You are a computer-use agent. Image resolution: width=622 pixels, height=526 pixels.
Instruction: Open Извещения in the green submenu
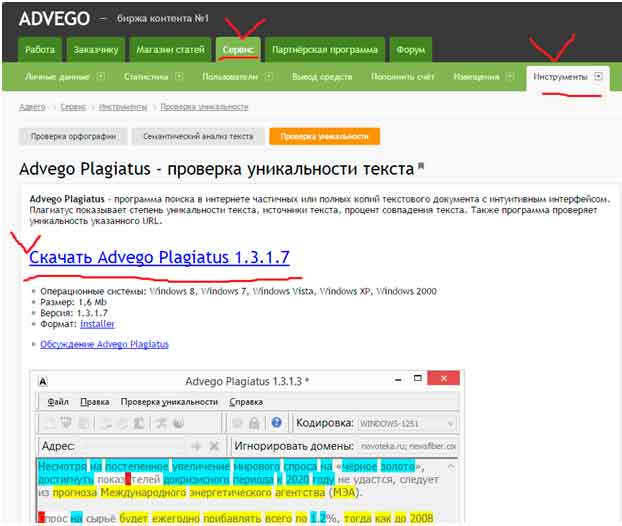(x=476, y=77)
